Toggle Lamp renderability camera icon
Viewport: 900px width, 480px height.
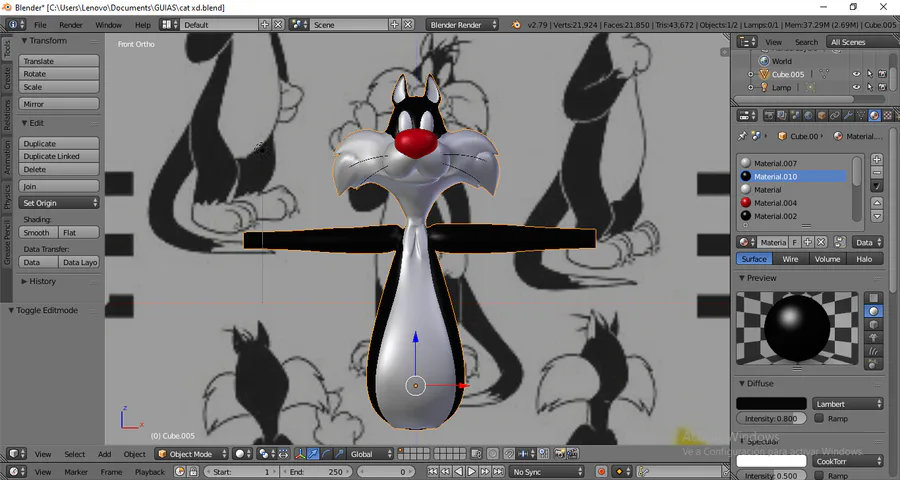(x=882, y=87)
